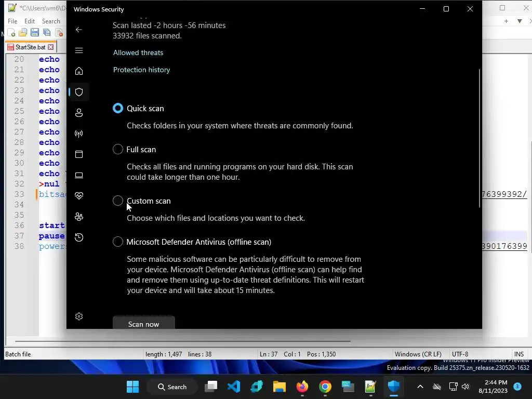The image size is (532, 399).
Task: Click the 'start' command on line 36
Action: 51,225
